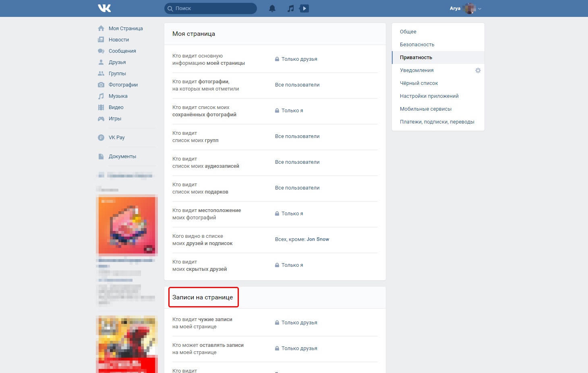This screenshot has height=373, width=588.
Task: Change photo location privacy Только я
Action: pyautogui.click(x=292, y=214)
